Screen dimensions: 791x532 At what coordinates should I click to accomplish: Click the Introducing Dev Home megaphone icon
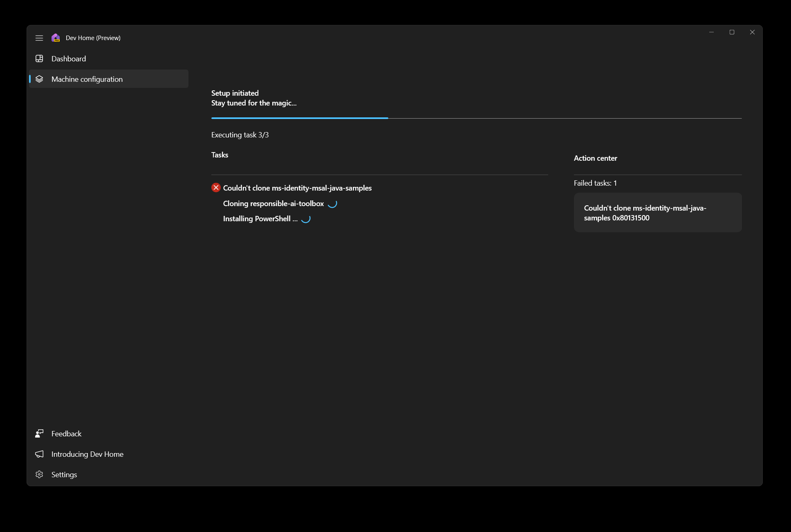click(39, 454)
